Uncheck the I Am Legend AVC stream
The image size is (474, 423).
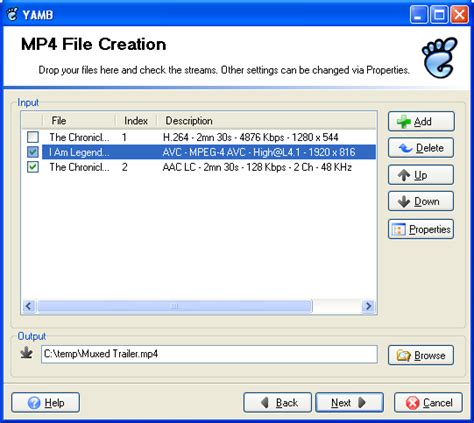coord(33,152)
